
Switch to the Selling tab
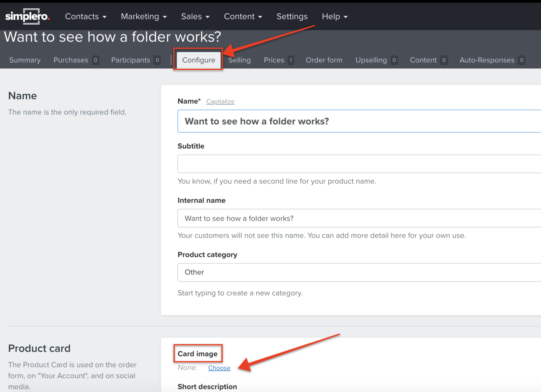coord(239,60)
